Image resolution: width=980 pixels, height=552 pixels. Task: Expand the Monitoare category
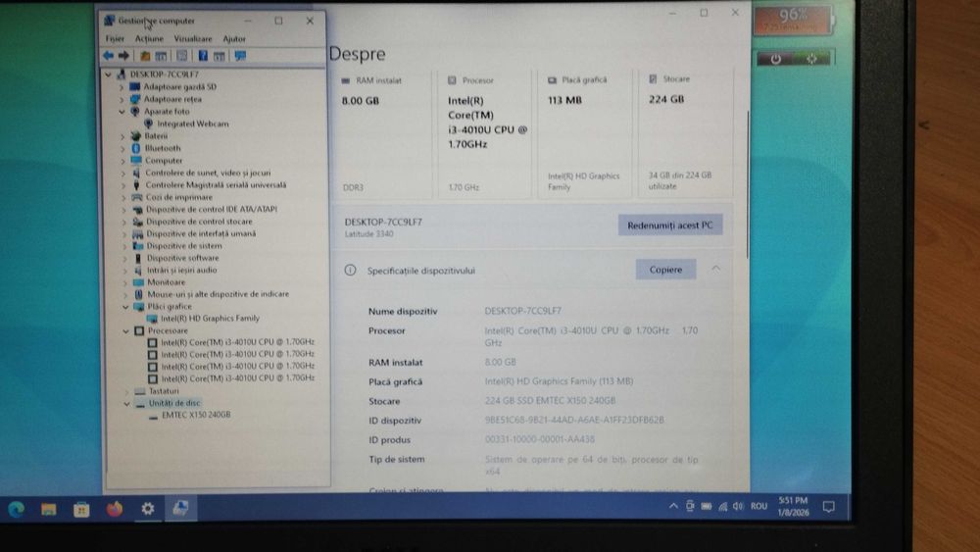(125, 282)
